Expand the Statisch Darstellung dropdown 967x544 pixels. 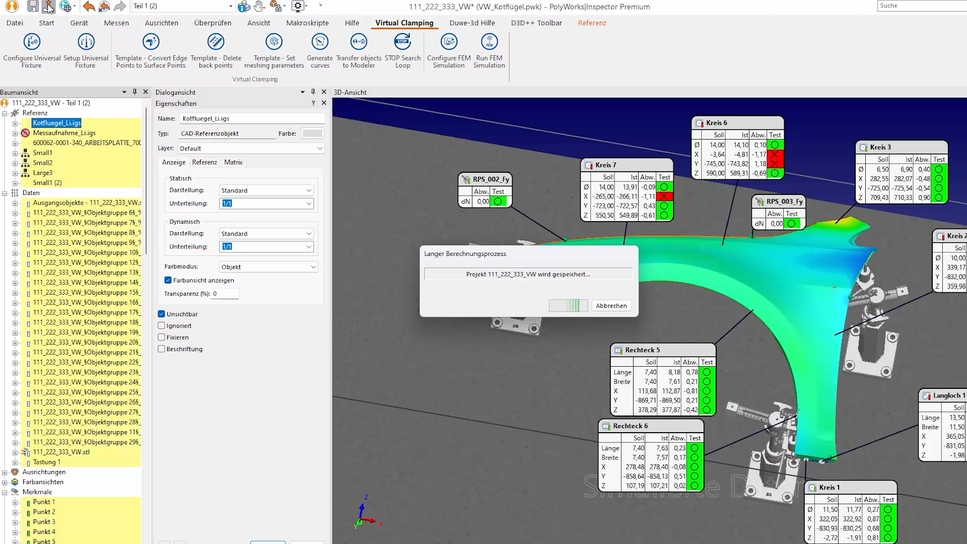pyautogui.click(x=266, y=190)
